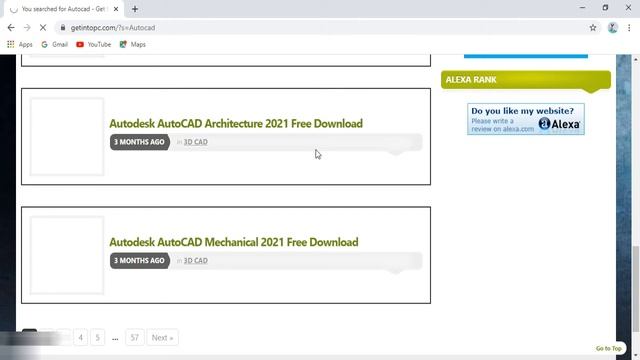Click '3 MONTHS AGO' badge on Mechanical post
The width and height of the screenshot is (640, 360).
coord(140,260)
